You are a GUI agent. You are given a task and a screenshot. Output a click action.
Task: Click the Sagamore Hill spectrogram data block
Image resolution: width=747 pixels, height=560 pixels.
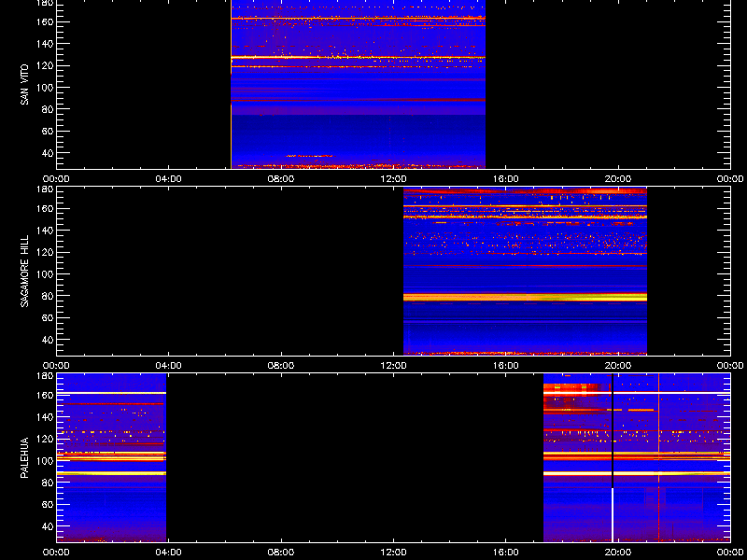(x=525, y=272)
